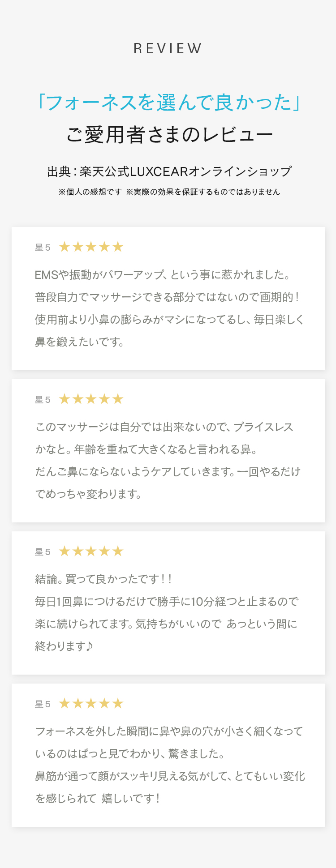
Task: Click the 星5 label in the first review
Action: click(x=43, y=248)
